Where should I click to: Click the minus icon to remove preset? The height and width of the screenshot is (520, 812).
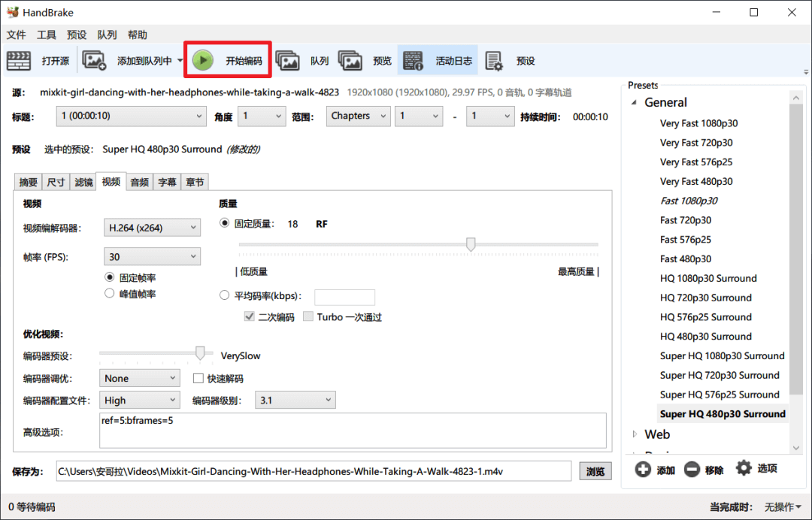coord(692,470)
